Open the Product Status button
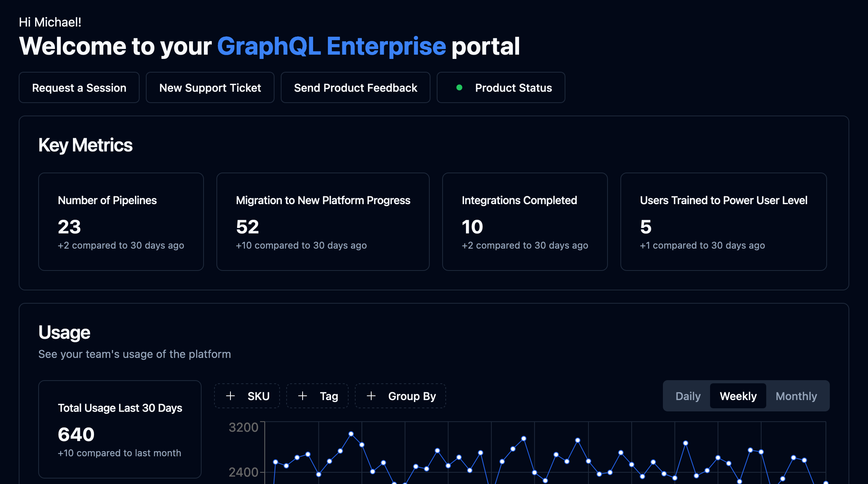Image resolution: width=868 pixels, height=484 pixels. pyautogui.click(x=501, y=87)
